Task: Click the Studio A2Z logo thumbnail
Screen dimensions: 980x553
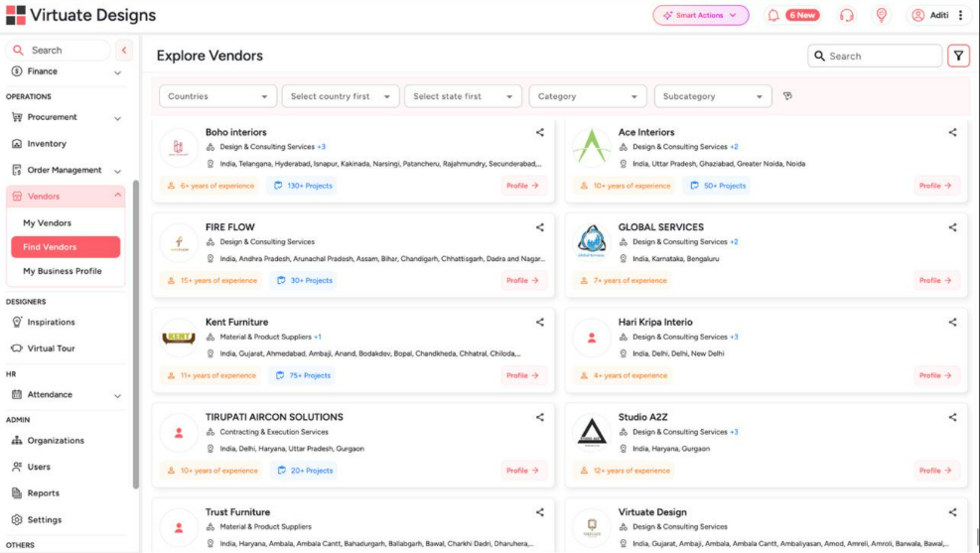Action: coord(591,433)
